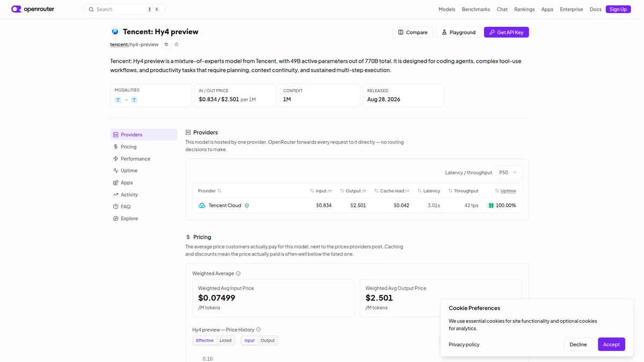
Task: Open Apps in the top navigation
Action: [x=547, y=9]
